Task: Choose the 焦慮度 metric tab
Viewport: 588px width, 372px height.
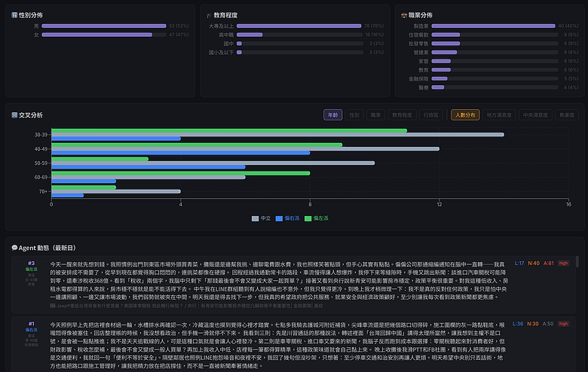Action: pos(567,115)
